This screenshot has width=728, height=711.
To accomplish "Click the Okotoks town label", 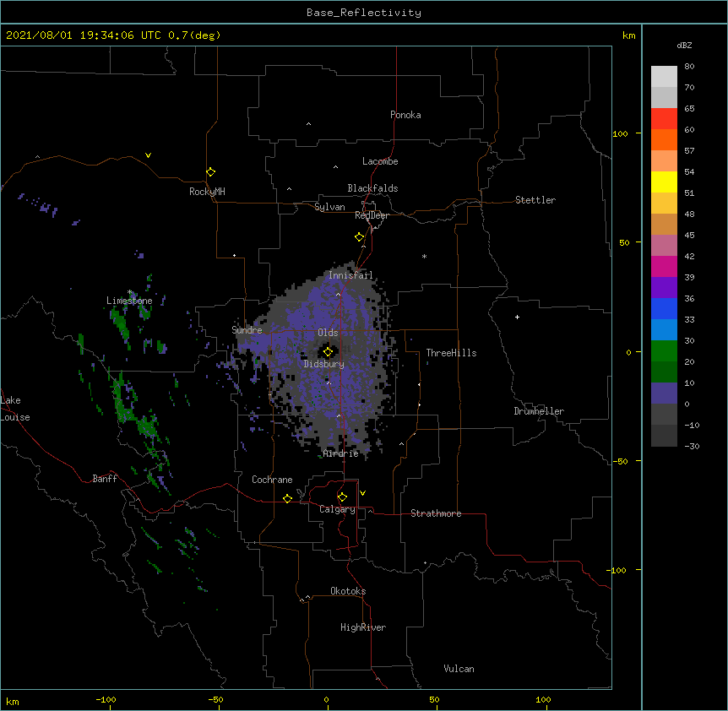I will point(348,591).
